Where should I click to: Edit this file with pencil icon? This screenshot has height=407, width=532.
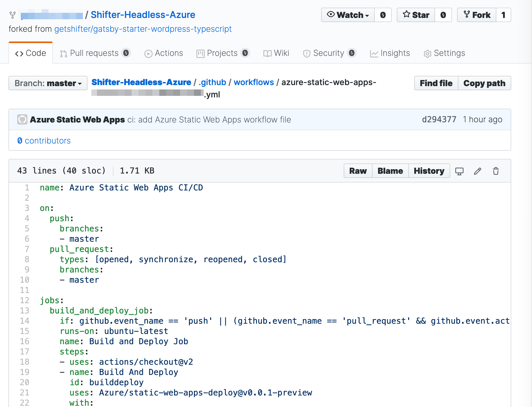478,171
